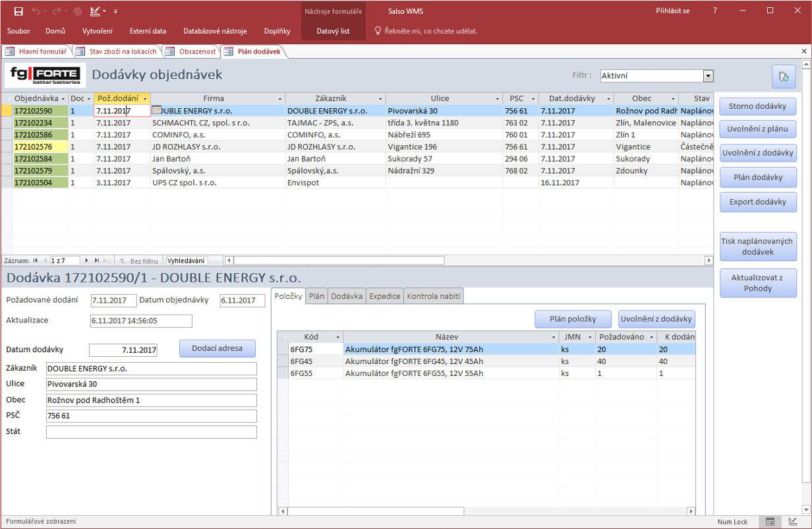Click the refresh documents icon button
The height and width of the screenshot is (529, 812).
[x=784, y=77]
